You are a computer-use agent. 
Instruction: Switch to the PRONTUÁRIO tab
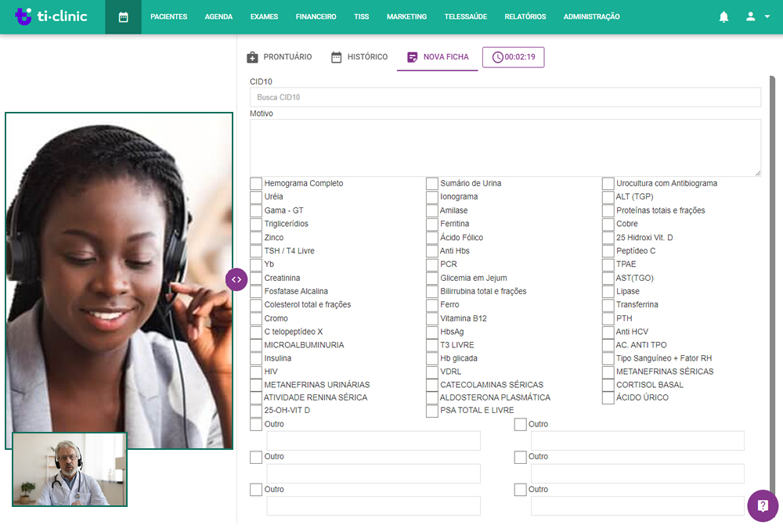280,57
